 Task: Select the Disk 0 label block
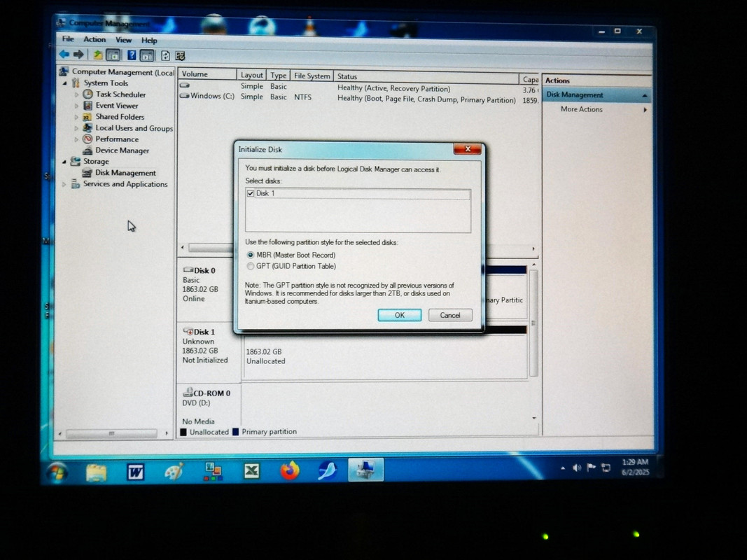point(209,290)
